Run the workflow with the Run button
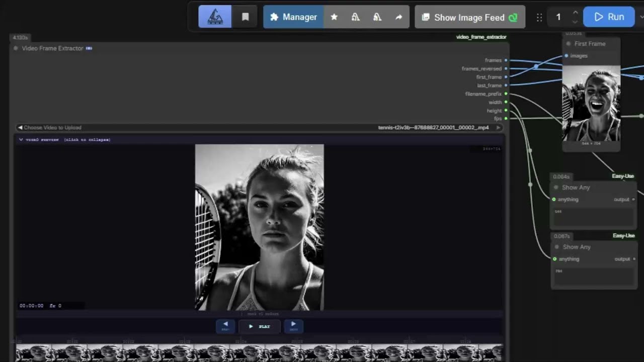This screenshot has height=362, width=644. (609, 17)
